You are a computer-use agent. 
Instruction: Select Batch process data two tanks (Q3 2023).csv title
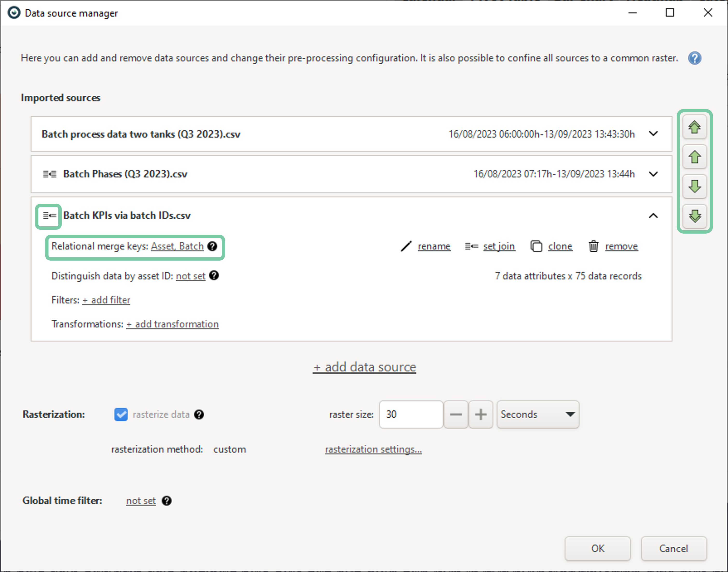pyautogui.click(x=141, y=134)
